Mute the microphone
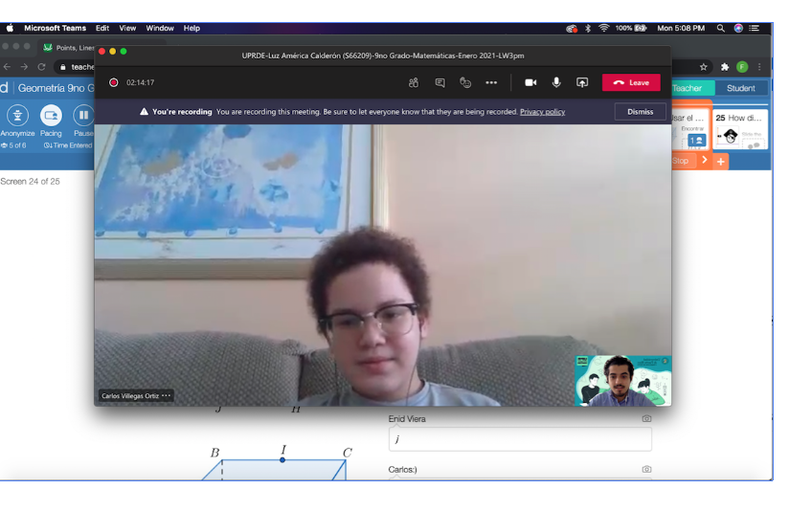The image size is (812, 511). [556, 83]
